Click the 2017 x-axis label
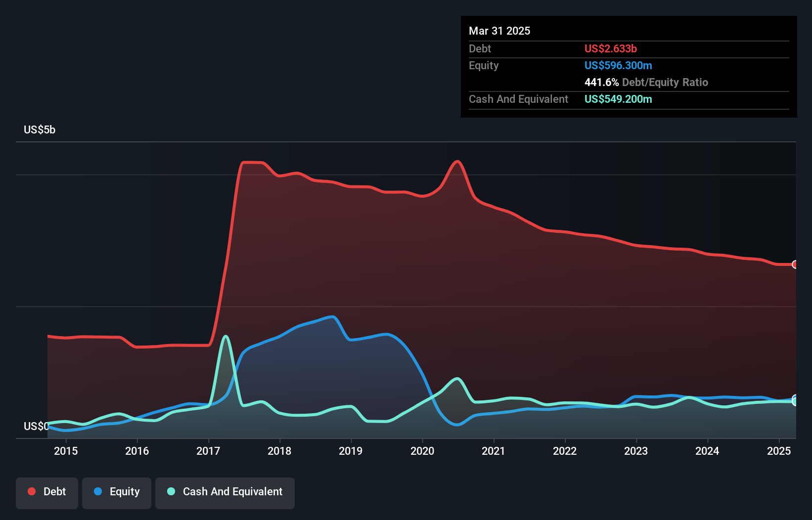The width and height of the screenshot is (812, 520). coord(208,451)
